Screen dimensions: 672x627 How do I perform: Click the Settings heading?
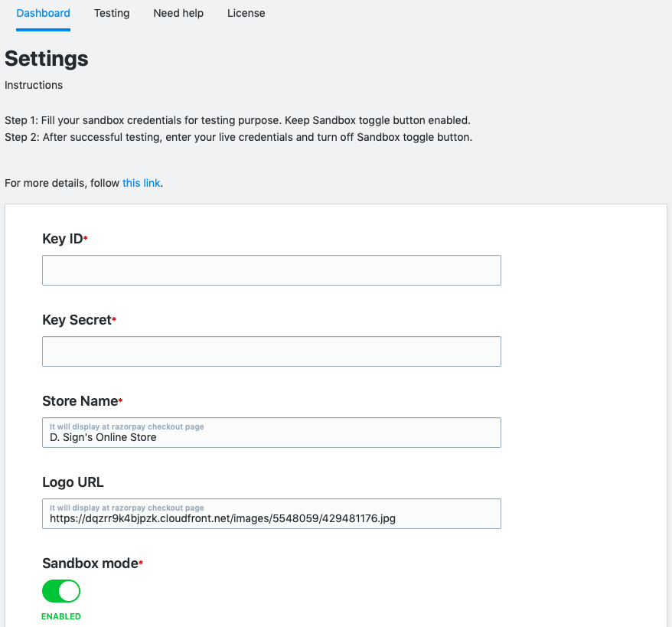point(46,59)
